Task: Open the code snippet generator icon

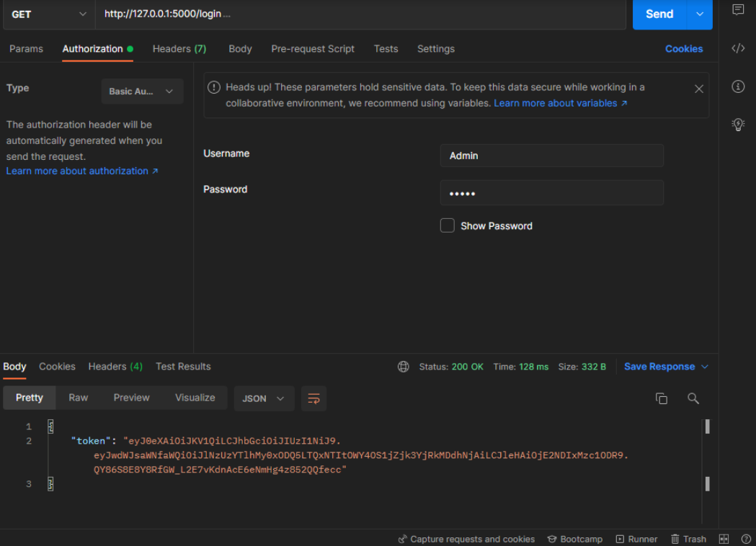Action: [x=738, y=49]
